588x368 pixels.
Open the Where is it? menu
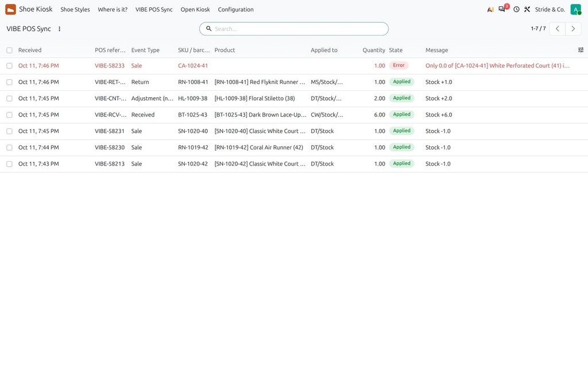pos(113,9)
